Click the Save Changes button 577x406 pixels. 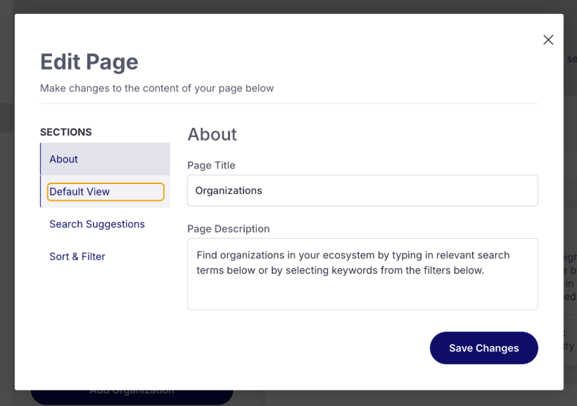point(484,348)
